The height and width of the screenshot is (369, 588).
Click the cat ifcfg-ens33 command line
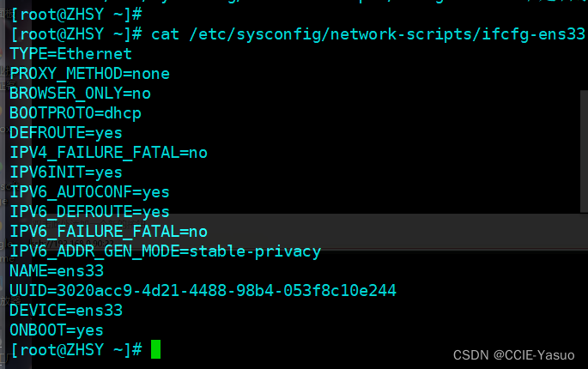[298, 34]
